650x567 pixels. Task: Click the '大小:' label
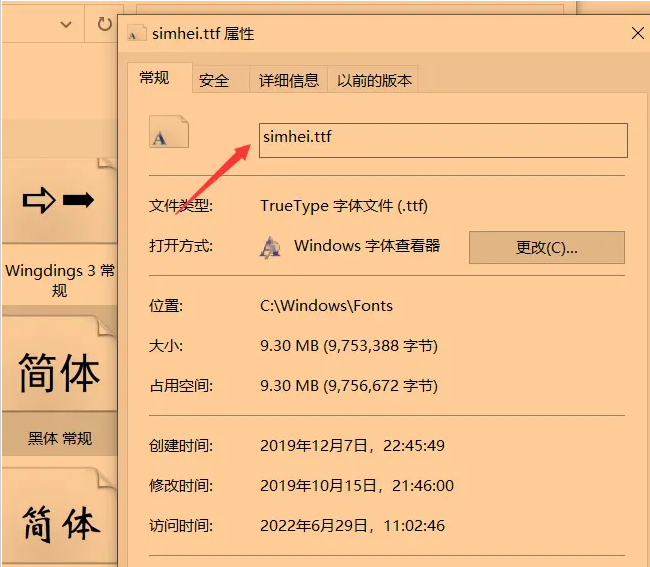(x=166, y=346)
